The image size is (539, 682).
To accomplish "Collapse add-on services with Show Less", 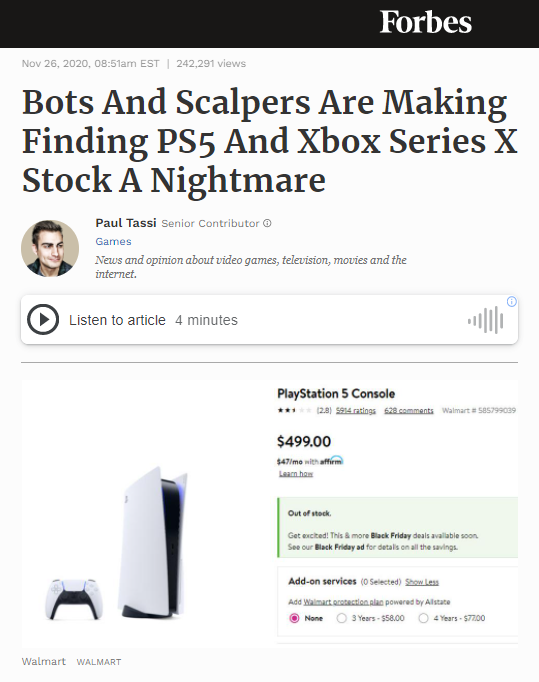I will (422, 582).
